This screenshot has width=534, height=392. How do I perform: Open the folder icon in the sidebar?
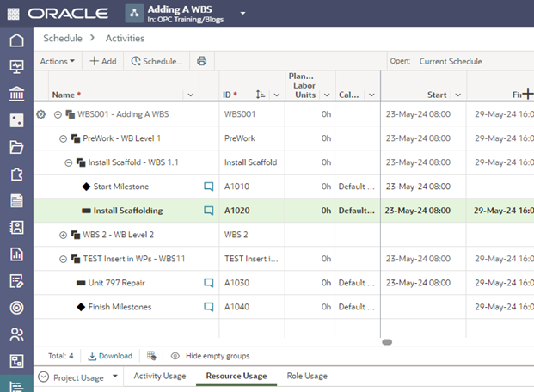point(15,147)
